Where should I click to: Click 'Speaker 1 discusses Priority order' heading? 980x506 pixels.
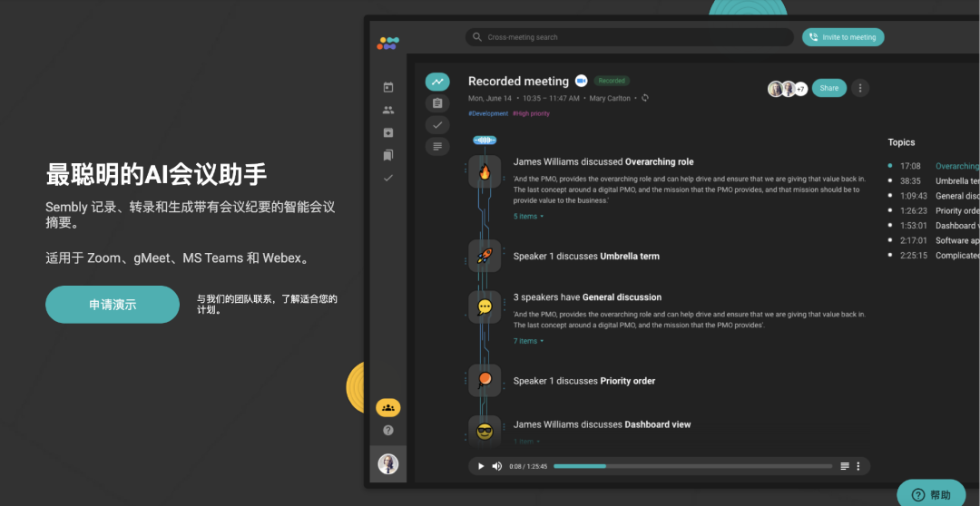pyautogui.click(x=583, y=381)
